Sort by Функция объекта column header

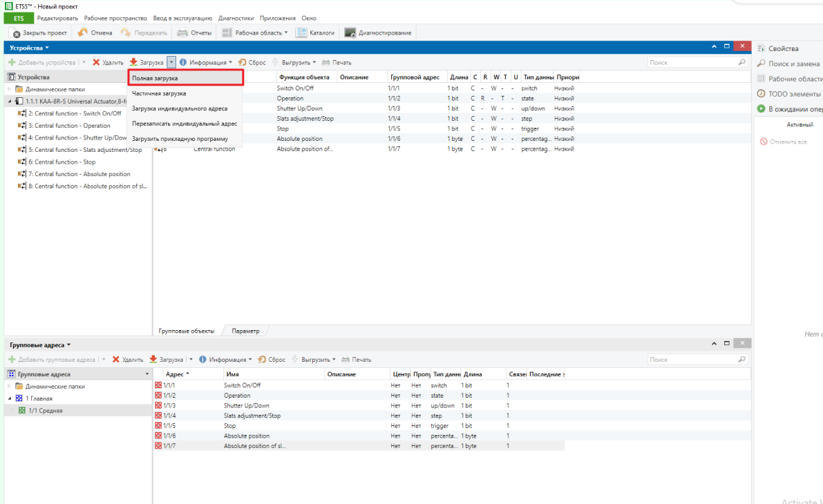tap(305, 77)
